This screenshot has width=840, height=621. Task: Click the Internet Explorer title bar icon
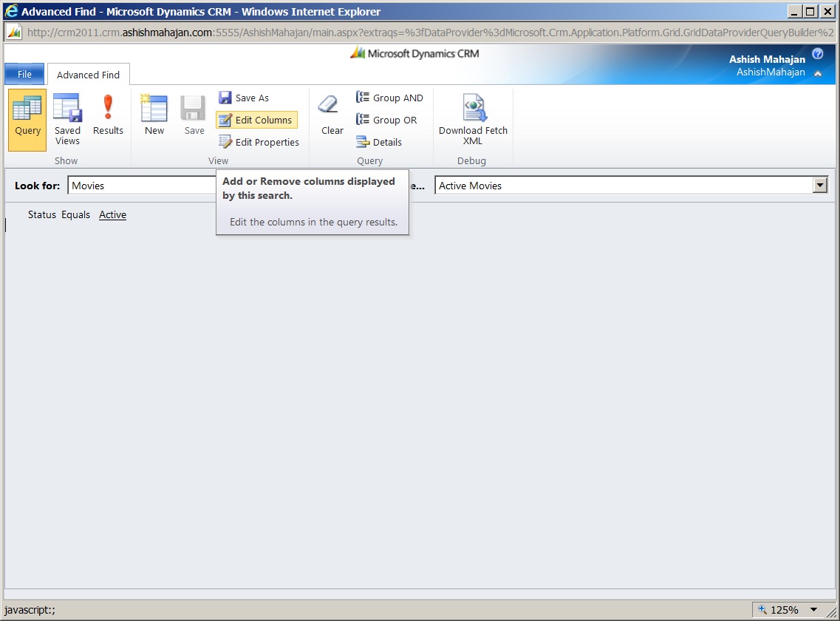pos(11,11)
